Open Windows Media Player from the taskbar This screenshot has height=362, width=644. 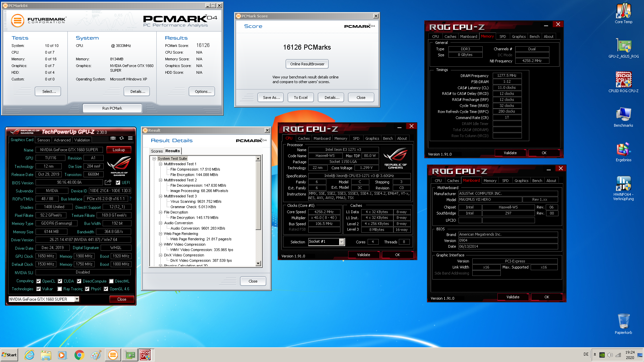click(62, 355)
